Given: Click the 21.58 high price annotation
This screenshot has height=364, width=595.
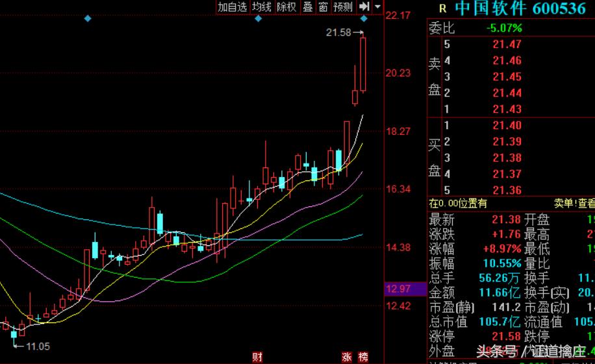Looking at the screenshot, I should (x=338, y=32).
